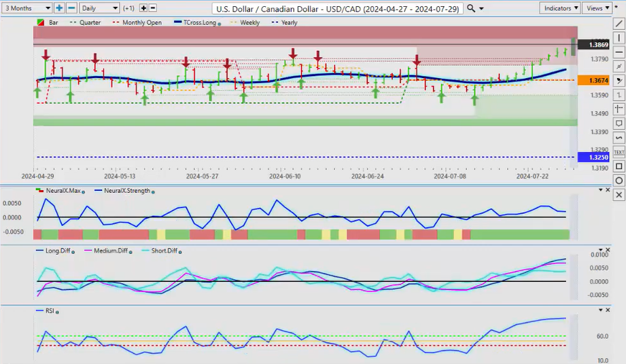
Task: Open the 3 Months range dropdown
Action: tap(27, 8)
